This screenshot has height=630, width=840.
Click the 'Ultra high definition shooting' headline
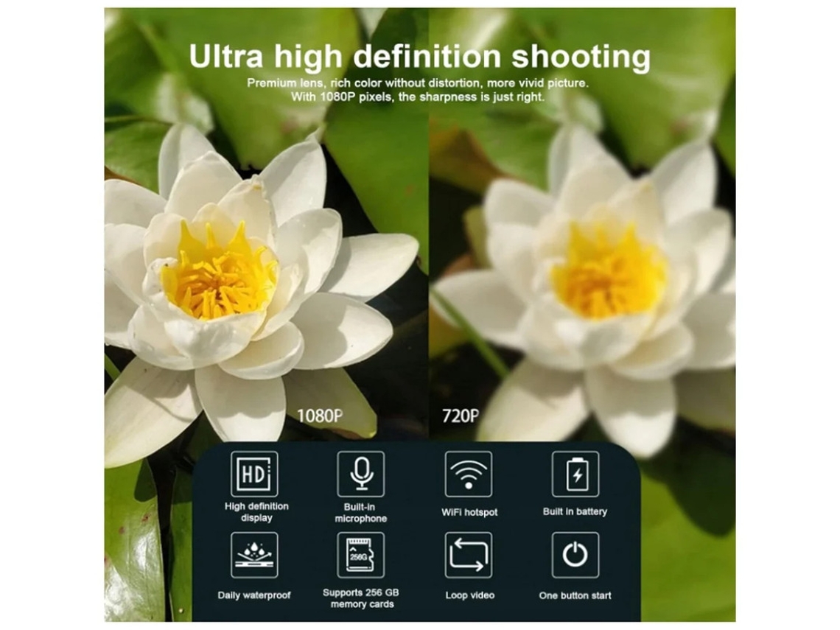pos(420,57)
